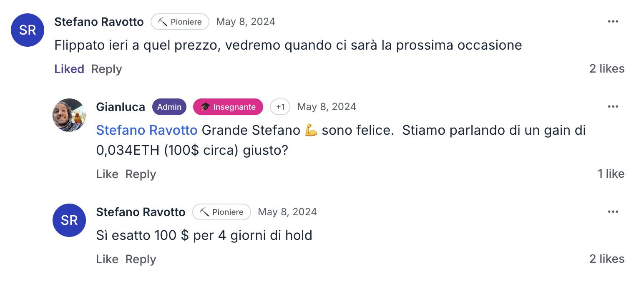Open three-dots menu on first comment
Image resolution: width=644 pixels, height=282 pixels.
(613, 22)
